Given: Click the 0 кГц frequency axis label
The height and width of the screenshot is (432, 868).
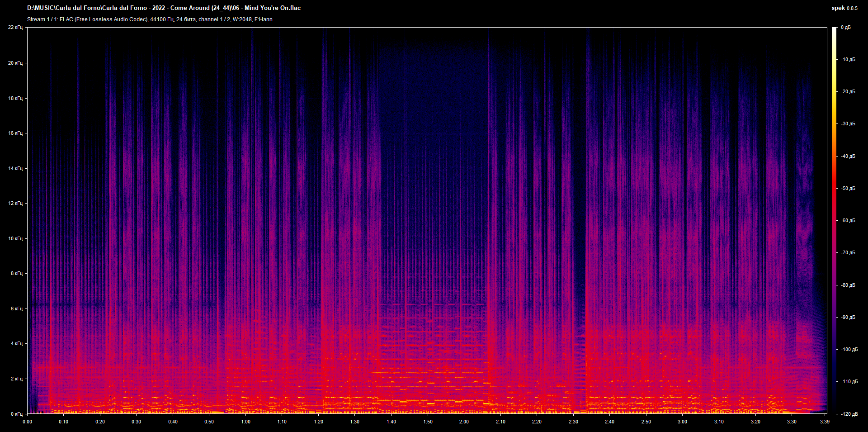Looking at the screenshot, I should [x=17, y=414].
